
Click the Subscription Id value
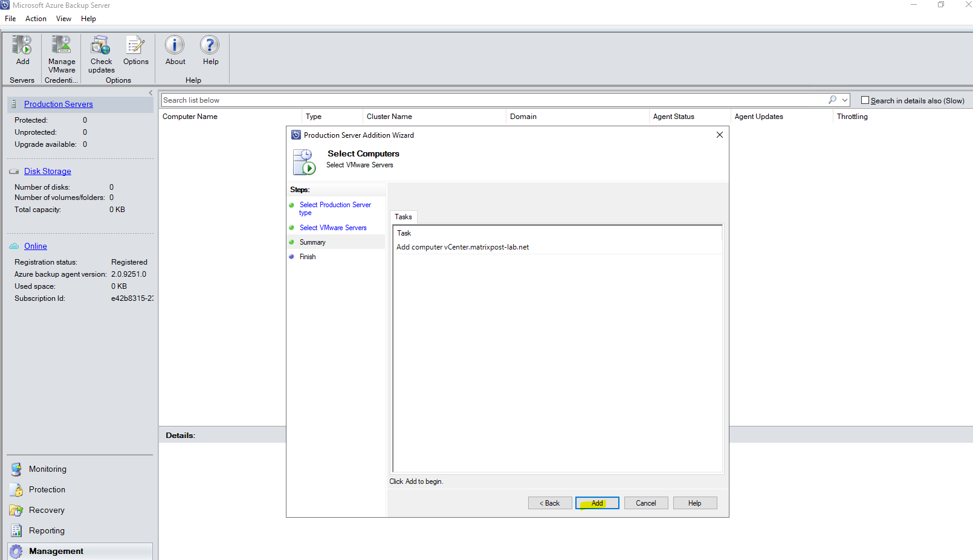point(132,298)
